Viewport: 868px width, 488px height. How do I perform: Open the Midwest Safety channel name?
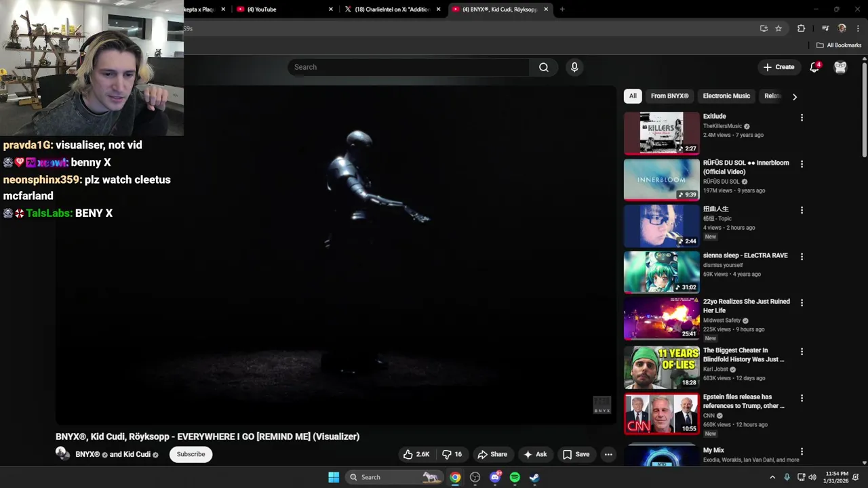(x=722, y=321)
